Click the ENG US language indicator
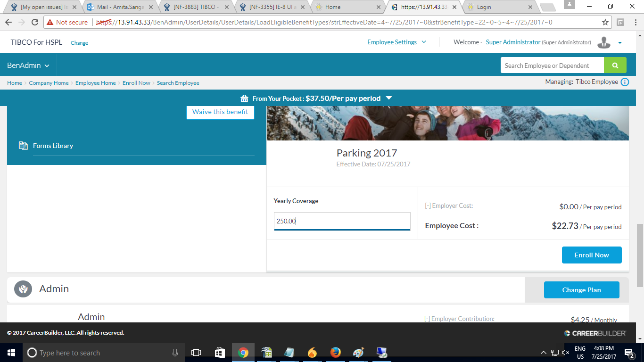This screenshot has height=362, width=644. 580,353
